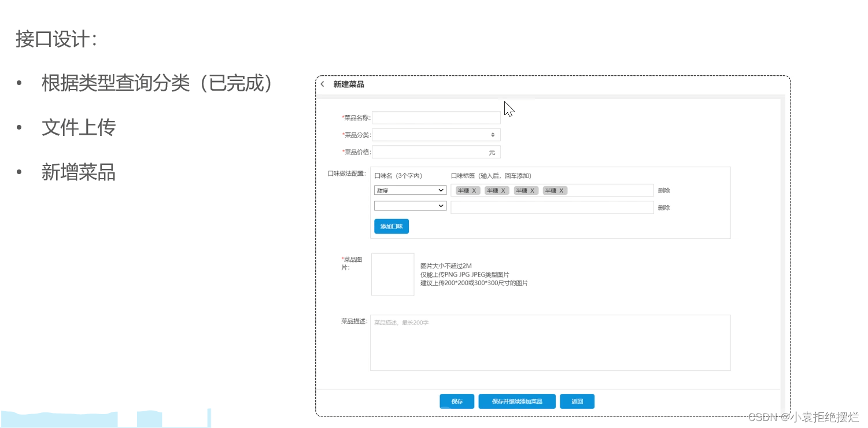Click the blue 添加口味 button
Viewport: 868px width, 428px height.
point(391,226)
